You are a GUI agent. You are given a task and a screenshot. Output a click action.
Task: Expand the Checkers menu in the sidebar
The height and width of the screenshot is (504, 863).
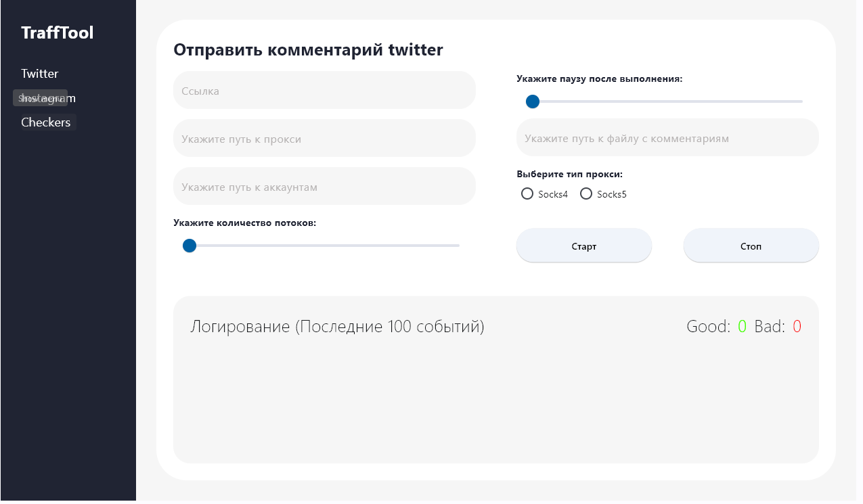(46, 122)
